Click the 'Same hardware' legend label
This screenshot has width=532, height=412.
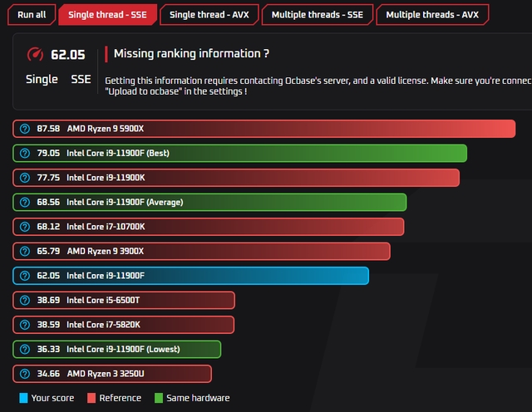coord(198,398)
